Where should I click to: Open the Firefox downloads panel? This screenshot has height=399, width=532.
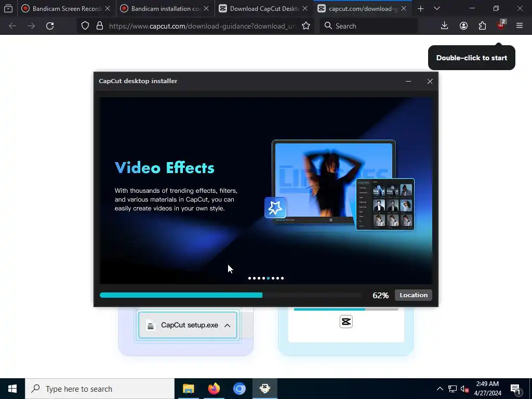click(x=445, y=26)
